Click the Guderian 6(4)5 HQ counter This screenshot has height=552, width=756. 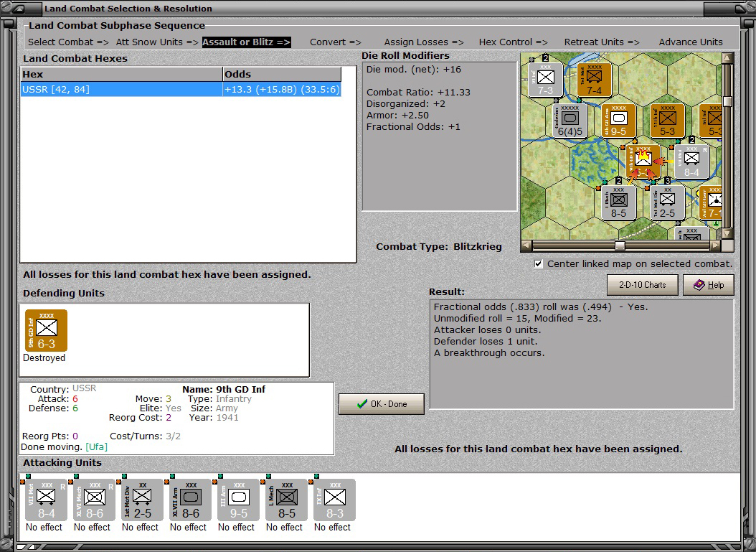click(x=570, y=121)
